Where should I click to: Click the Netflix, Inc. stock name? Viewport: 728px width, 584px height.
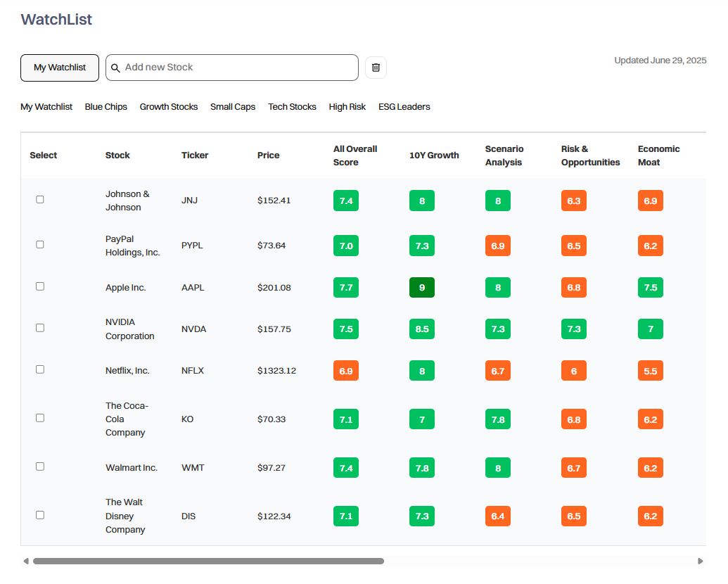click(127, 371)
